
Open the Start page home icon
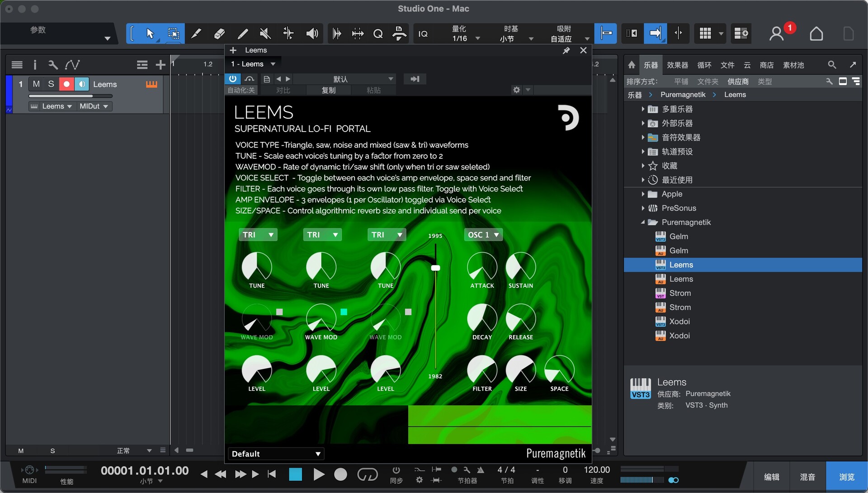point(816,33)
